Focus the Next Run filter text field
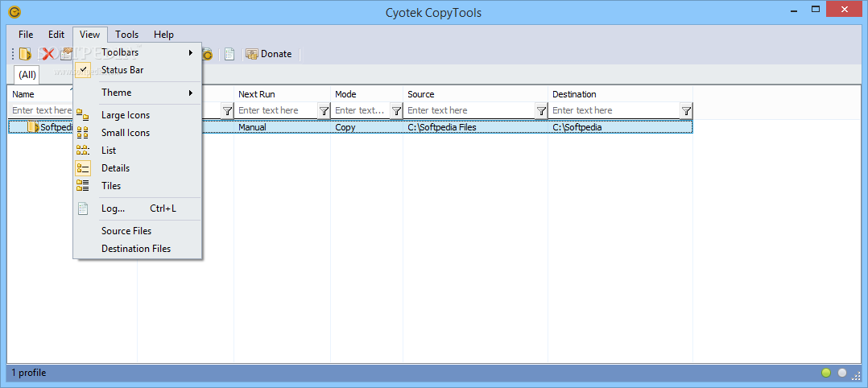This screenshot has width=868, height=388. [x=276, y=111]
